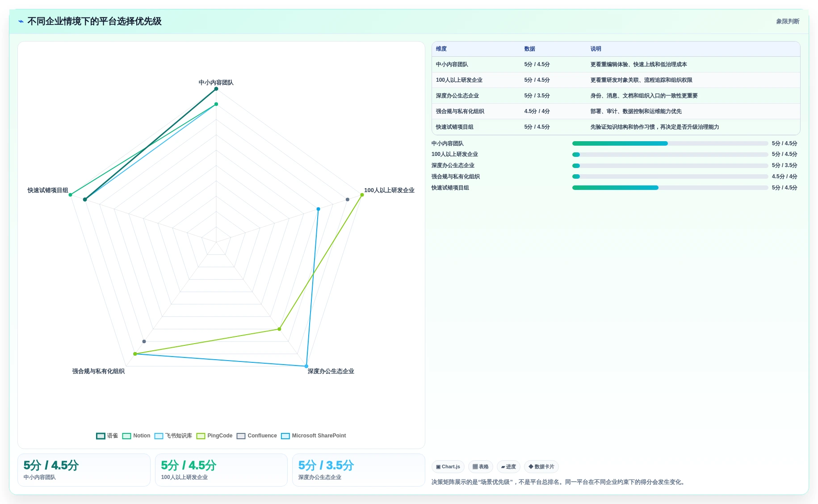Hide the Notion series via legend label

pyautogui.click(x=142, y=436)
